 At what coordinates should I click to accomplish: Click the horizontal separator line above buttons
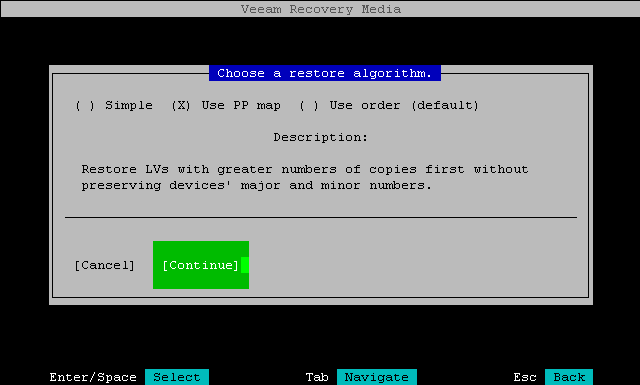point(321,218)
